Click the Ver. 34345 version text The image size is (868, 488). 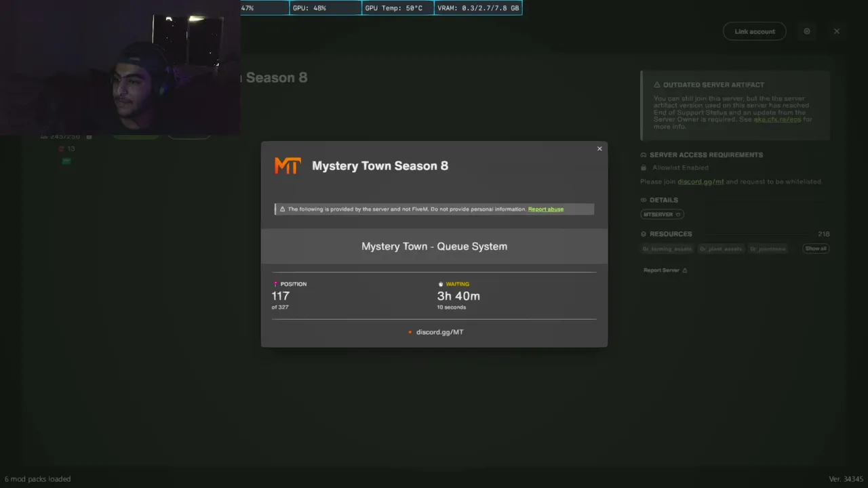tap(846, 479)
